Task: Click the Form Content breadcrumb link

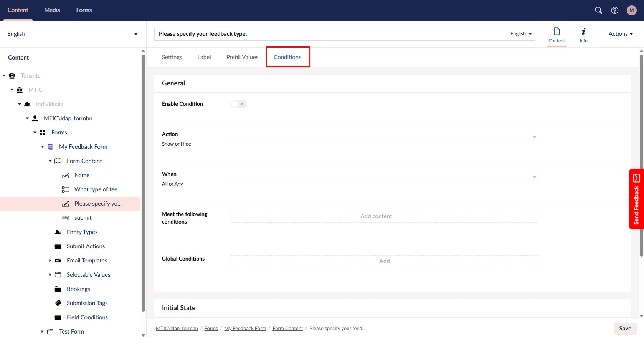Action: (287, 329)
